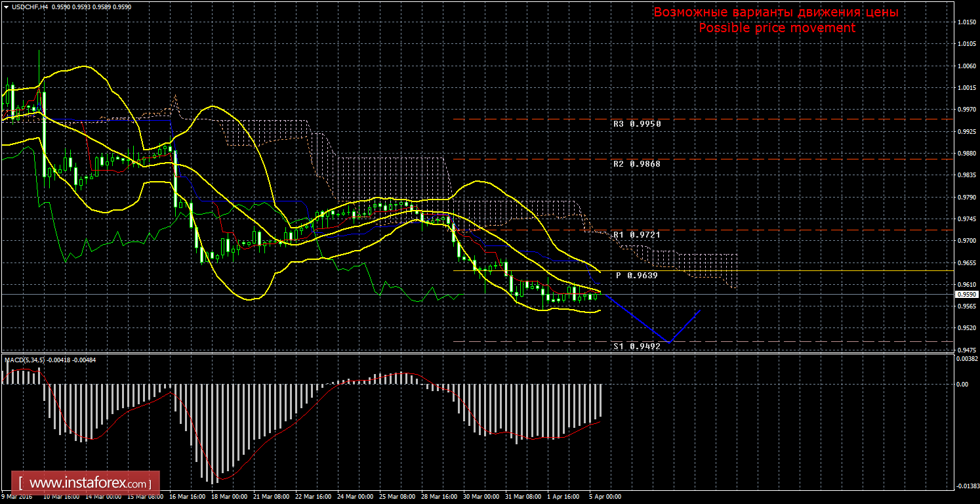Click the 1.0150 level on price axis
Screen dimensions: 980x504
point(965,22)
